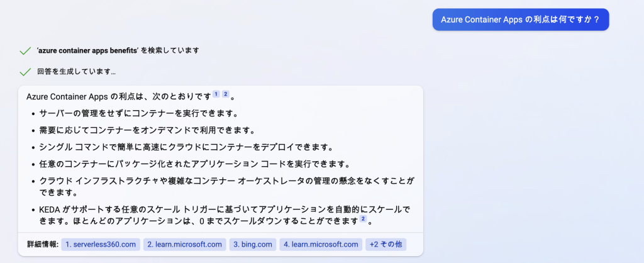Open the 1. serverless360.com source link
Viewport: 644px width, 263px height.
point(101,245)
